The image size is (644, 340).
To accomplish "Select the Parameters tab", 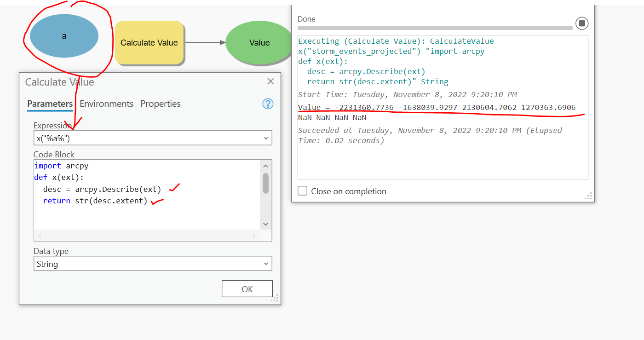I will click(50, 104).
